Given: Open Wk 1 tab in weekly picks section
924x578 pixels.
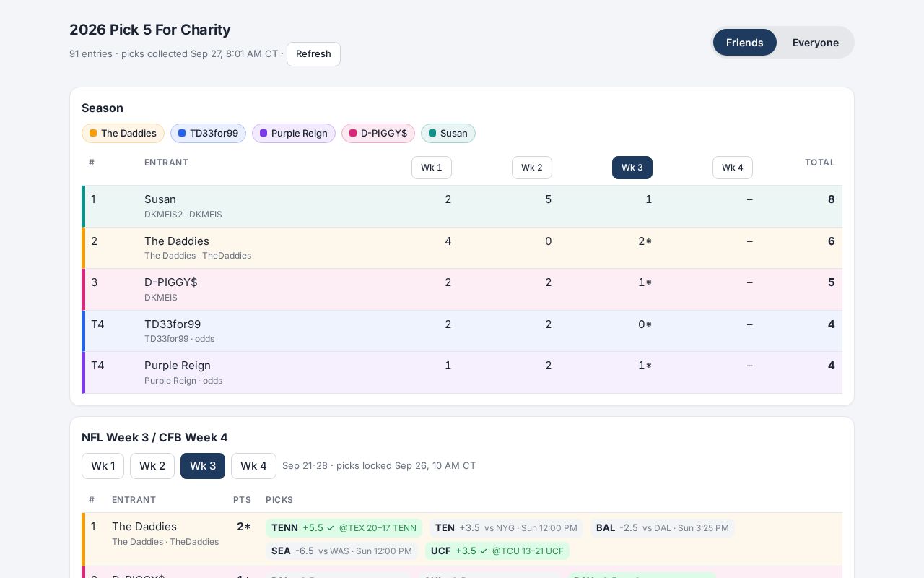Looking at the screenshot, I should tap(103, 466).
